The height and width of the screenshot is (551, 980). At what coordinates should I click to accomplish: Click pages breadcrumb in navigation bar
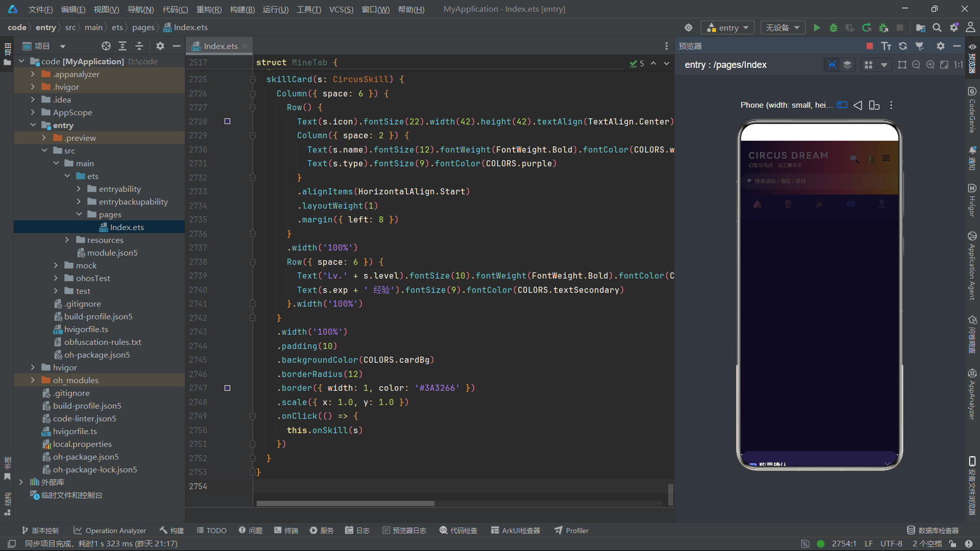coord(143,28)
